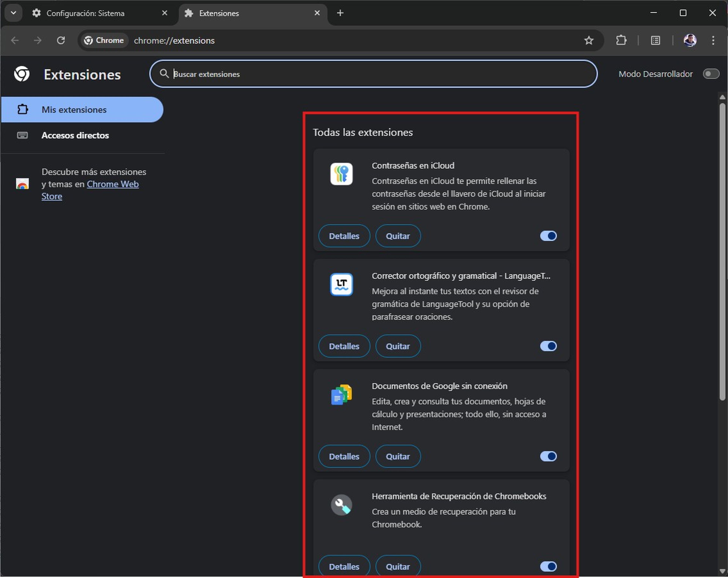Focus the chrome://extensions address bar

[341, 41]
